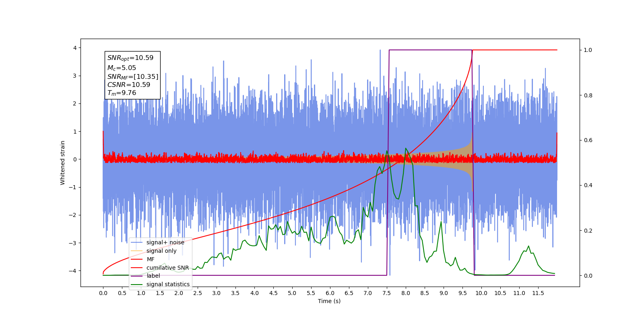This screenshot has height=322, width=644.
Task: Click the 0.6 tick on the right axis
Action: (x=588, y=140)
